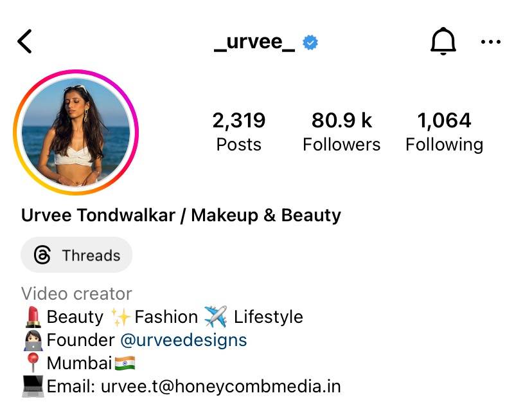Screen dimensions: 532x402
Task: Click the India flag emoji after Mumbai
Action: click(x=125, y=363)
